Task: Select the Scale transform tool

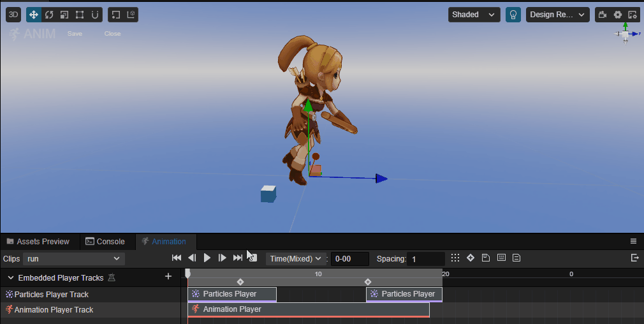Action: click(x=64, y=15)
